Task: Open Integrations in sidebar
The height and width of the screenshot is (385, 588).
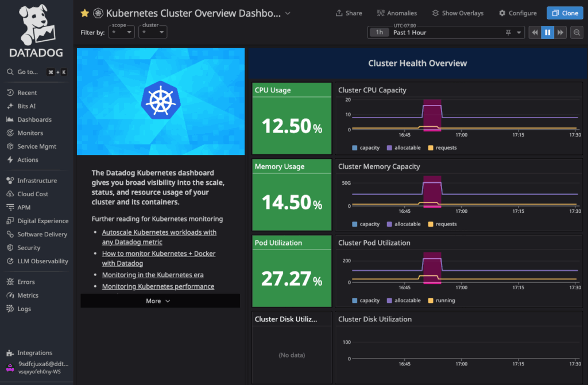Action: coord(34,353)
